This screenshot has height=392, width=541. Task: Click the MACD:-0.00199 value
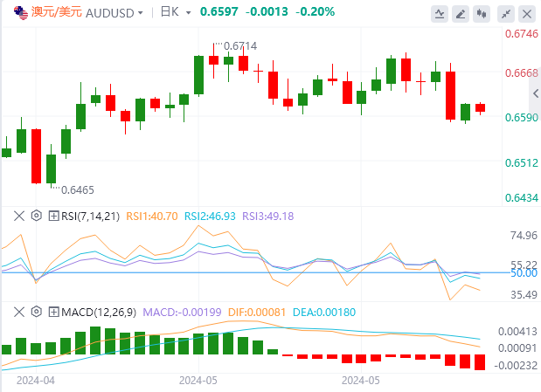[x=182, y=313]
